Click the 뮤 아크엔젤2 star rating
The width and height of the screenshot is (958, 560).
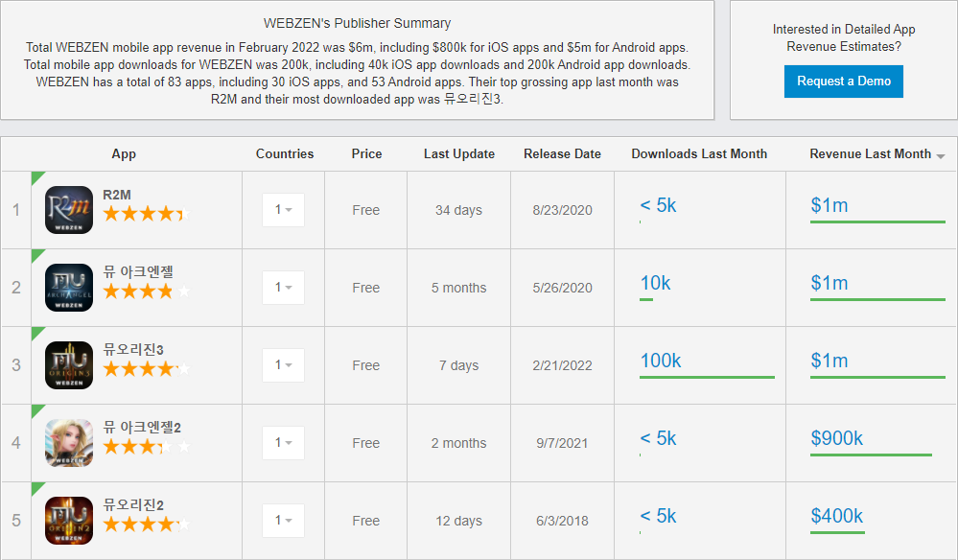[147, 447]
